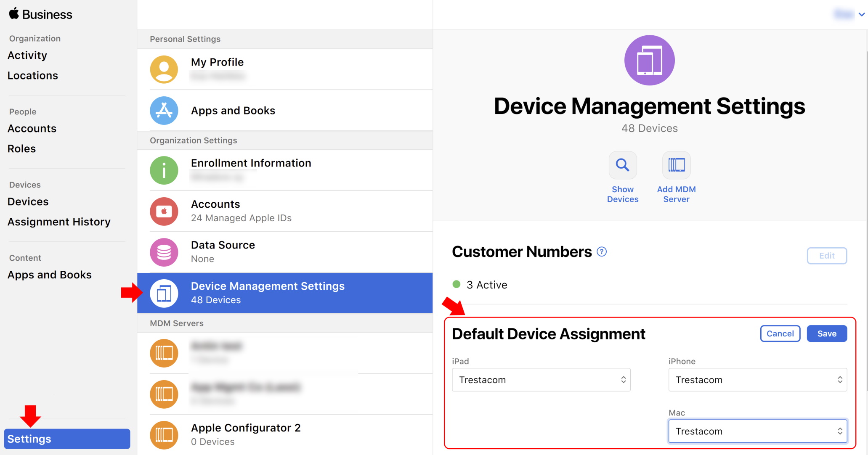The height and width of the screenshot is (455, 868).
Task: Click the red Accounts icon in settings list
Action: [x=164, y=212]
